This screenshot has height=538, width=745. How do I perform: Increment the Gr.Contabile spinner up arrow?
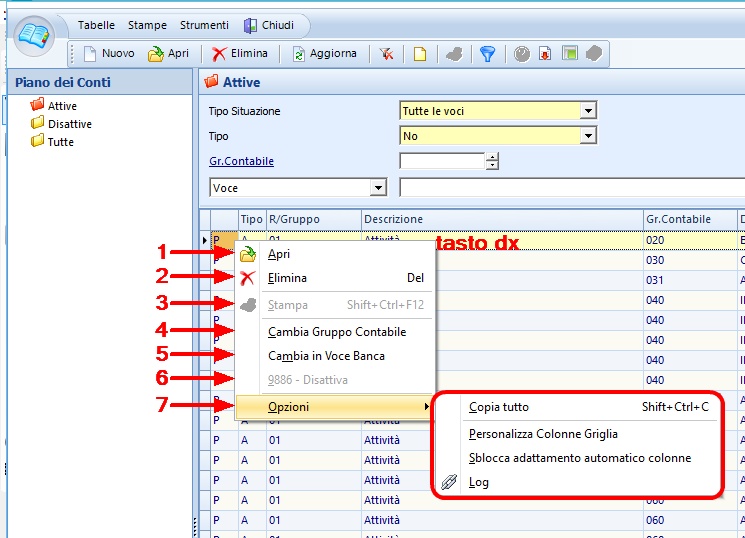491,157
